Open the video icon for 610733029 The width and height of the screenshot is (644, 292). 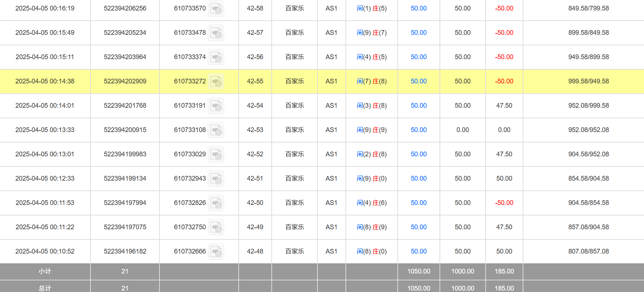pyautogui.click(x=216, y=155)
